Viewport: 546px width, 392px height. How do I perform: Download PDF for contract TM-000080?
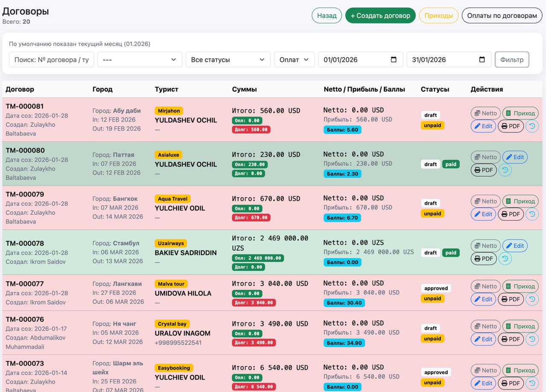483,170
